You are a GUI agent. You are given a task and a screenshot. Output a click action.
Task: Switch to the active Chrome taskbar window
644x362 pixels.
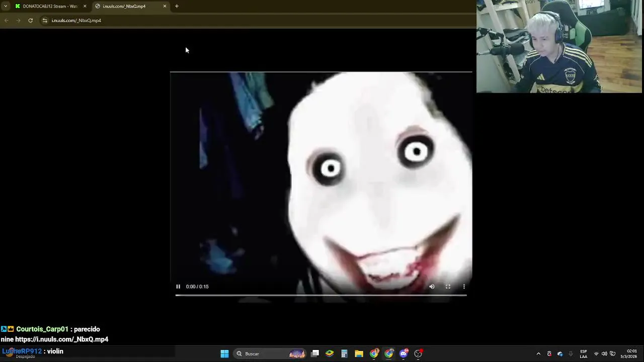click(389, 354)
